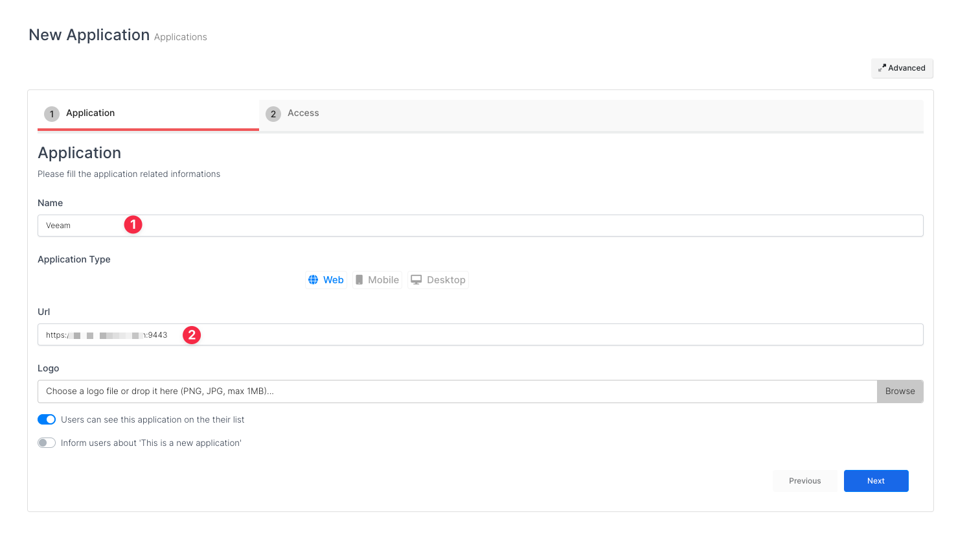Click the Previous button
The height and width of the screenshot is (549, 980).
pos(804,481)
